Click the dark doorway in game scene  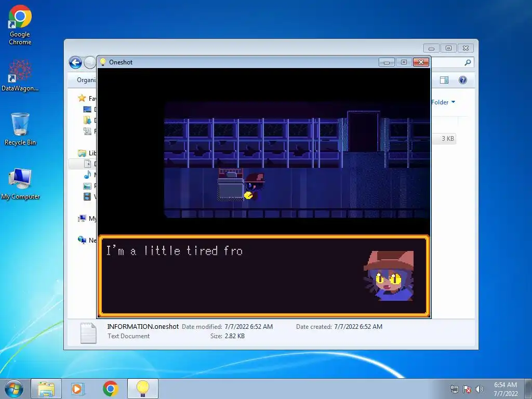tap(363, 131)
